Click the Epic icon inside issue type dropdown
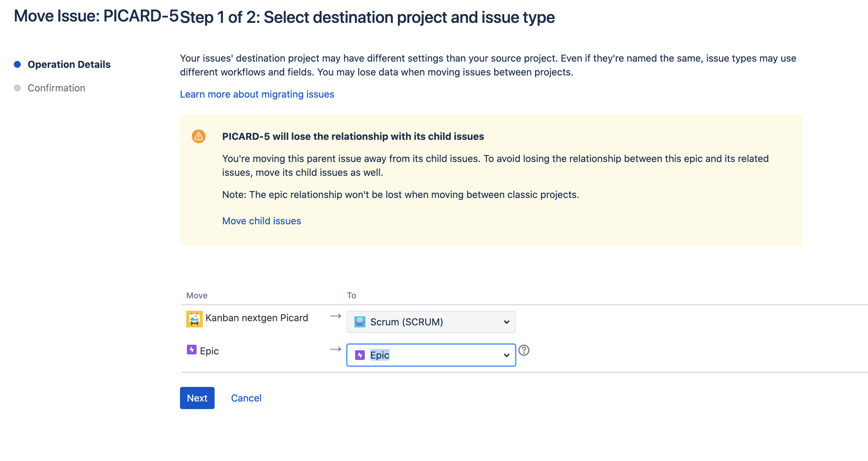The image size is (868, 461). (360, 355)
